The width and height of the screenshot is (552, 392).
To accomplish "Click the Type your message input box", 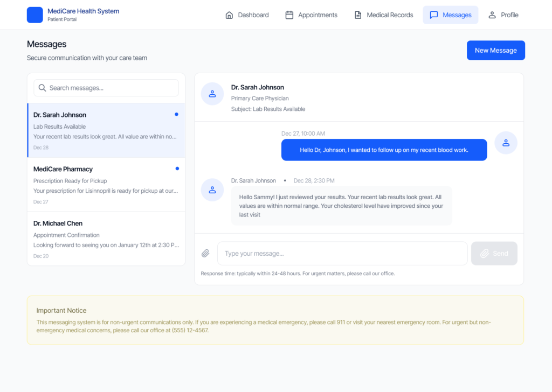I will click(342, 253).
